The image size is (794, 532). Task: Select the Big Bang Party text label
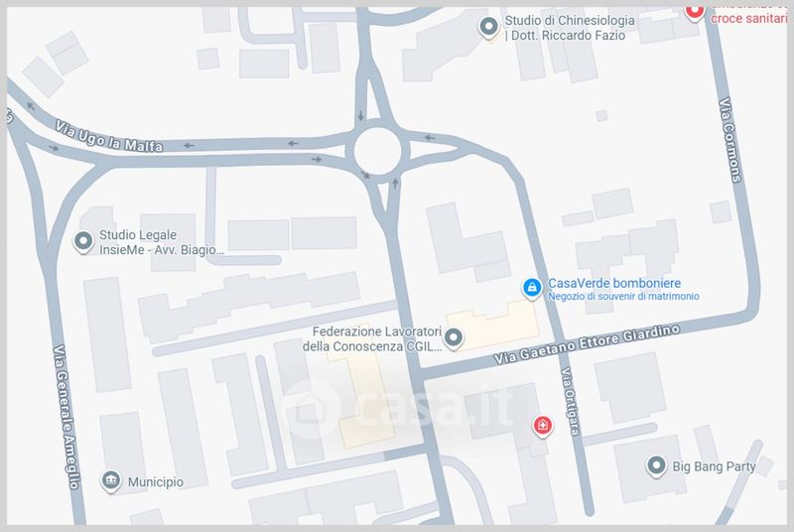(x=714, y=466)
